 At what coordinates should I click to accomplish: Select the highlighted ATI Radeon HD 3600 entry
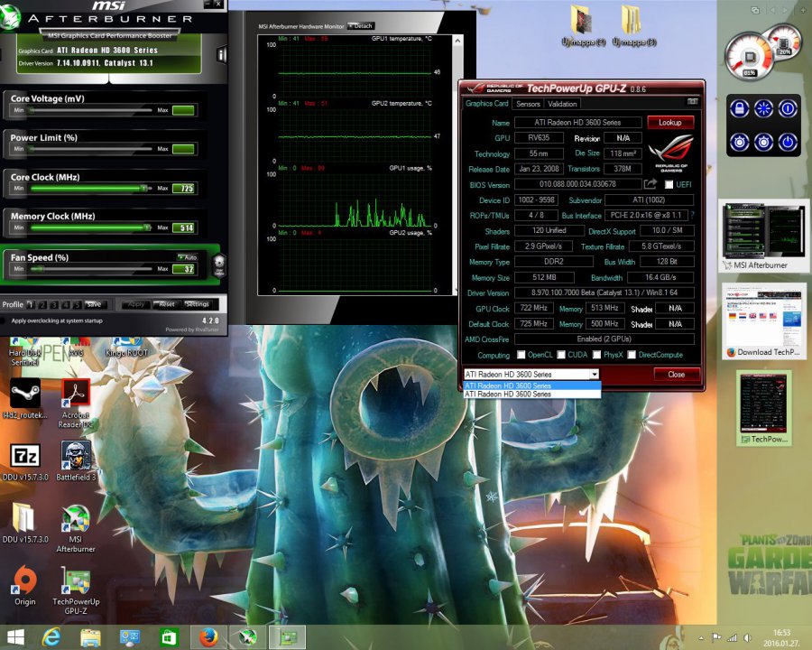[531, 385]
